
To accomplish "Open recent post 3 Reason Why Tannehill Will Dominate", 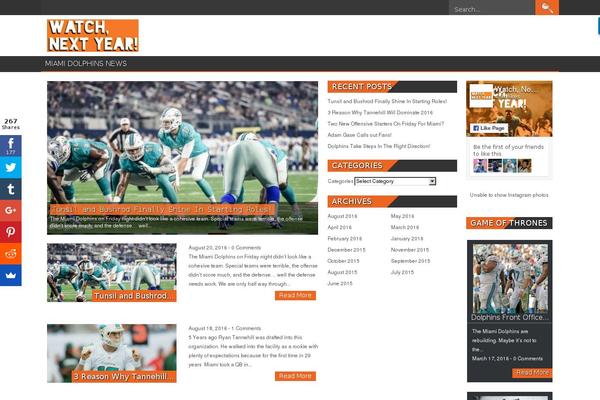I will tap(380, 113).
